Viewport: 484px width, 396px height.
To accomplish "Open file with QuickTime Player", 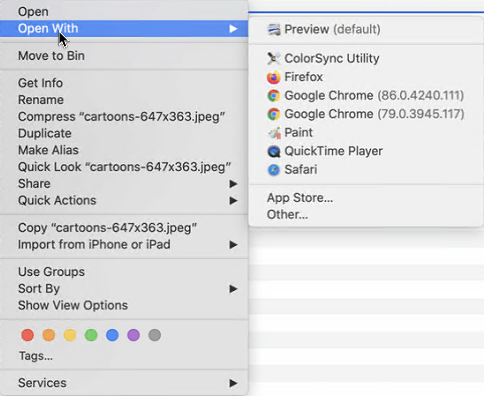I will tap(366, 151).
